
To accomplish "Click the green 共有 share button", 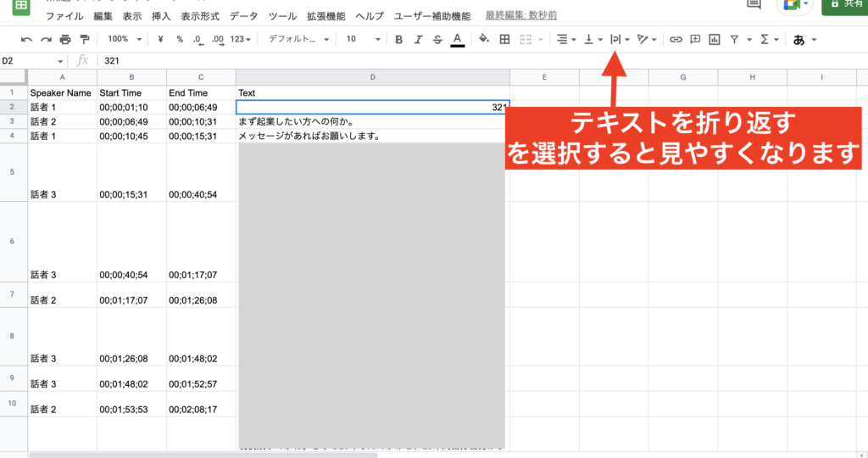I will 844,5.
